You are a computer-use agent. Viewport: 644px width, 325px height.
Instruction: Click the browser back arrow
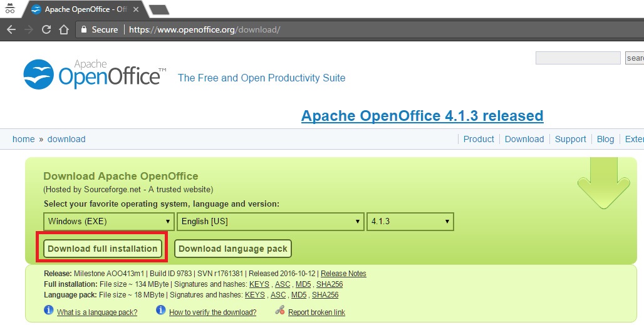point(11,29)
